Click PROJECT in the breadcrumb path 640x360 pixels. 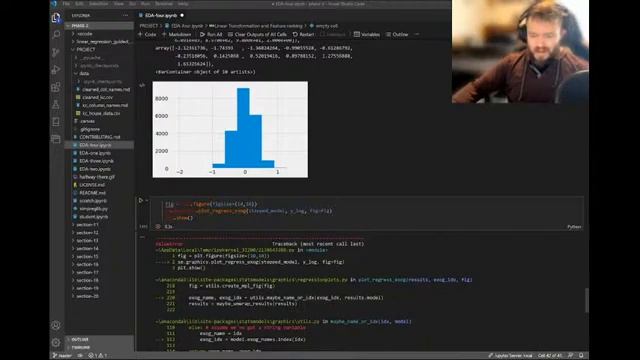149,26
